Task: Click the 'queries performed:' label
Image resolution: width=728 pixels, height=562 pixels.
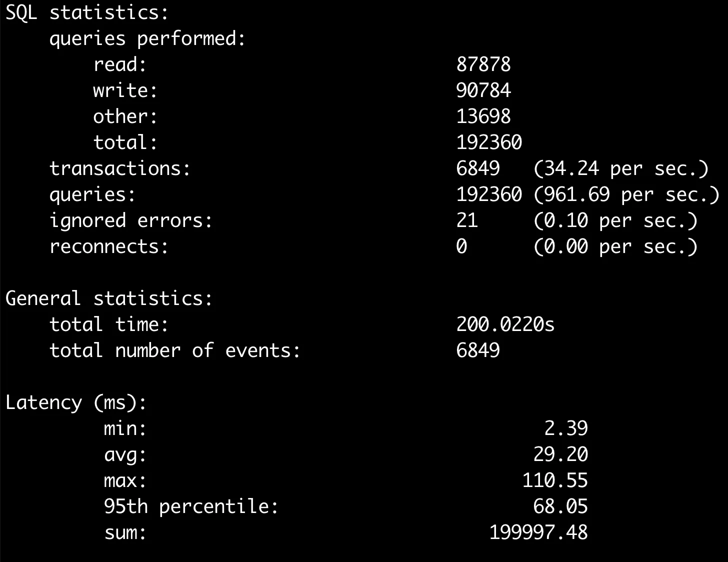Action: [x=147, y=38]
